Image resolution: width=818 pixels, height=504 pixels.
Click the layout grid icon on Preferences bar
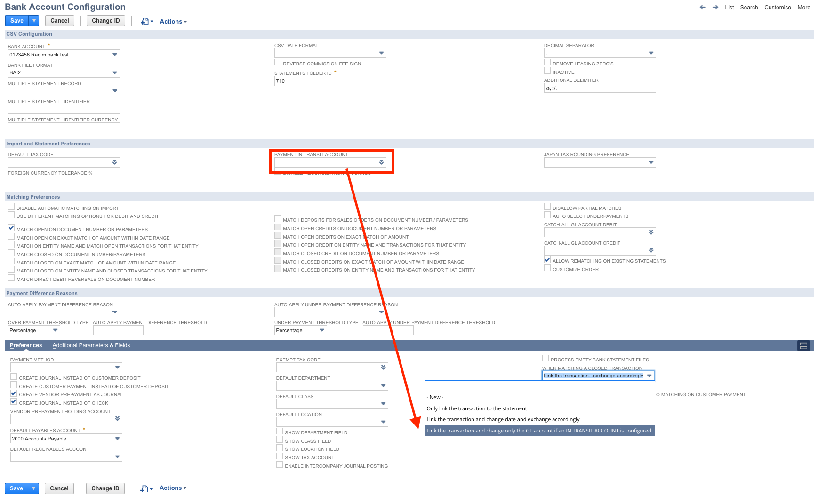pos(804,346)
